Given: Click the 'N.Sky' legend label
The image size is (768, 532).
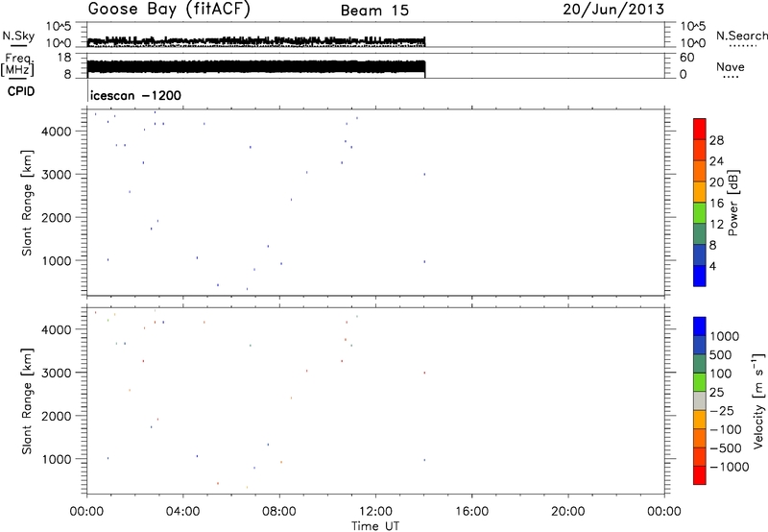Looking at the screenshot, I should point(18,36).
